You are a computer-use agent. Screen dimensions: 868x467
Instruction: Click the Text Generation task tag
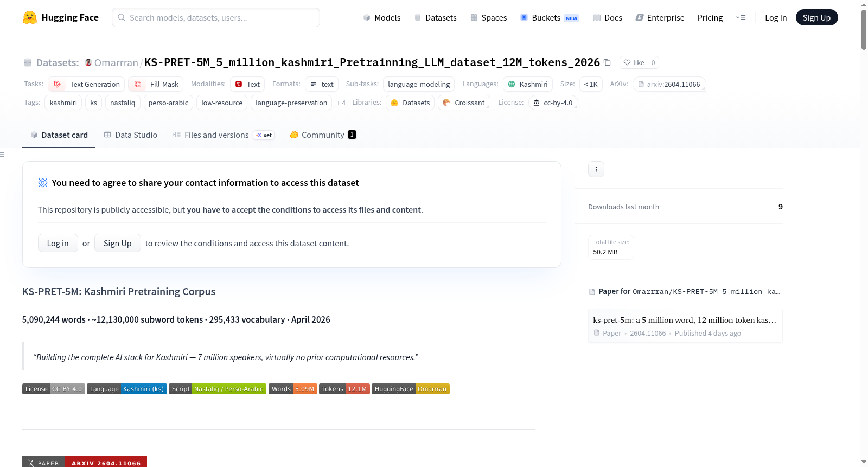pyautogui.click(x=87, y=84)
